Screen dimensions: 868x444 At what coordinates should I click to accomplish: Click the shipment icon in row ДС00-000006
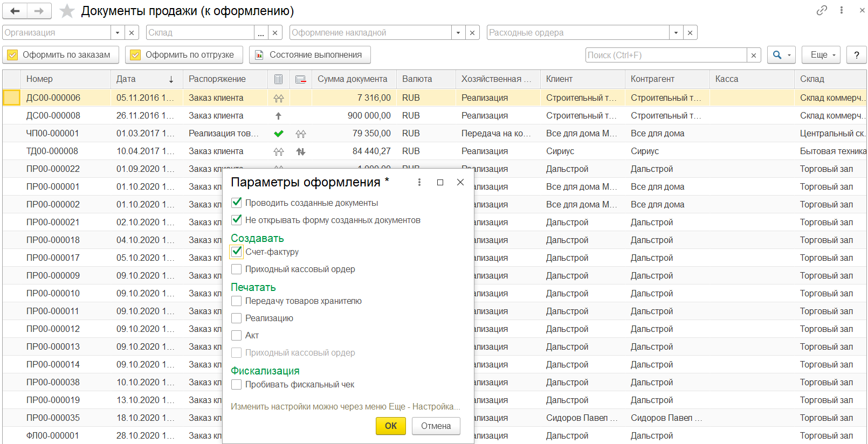pos(278,98)
